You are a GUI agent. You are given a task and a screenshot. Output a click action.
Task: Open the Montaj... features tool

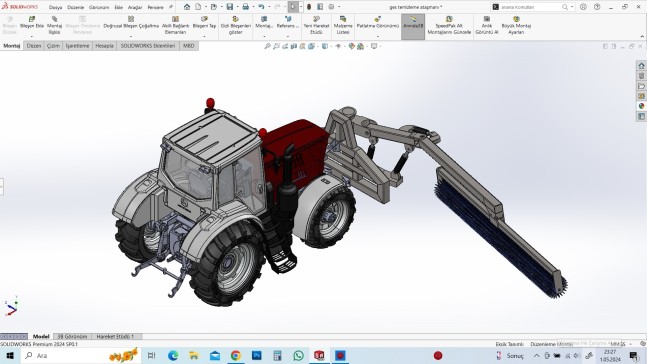(x=264, y=22)
